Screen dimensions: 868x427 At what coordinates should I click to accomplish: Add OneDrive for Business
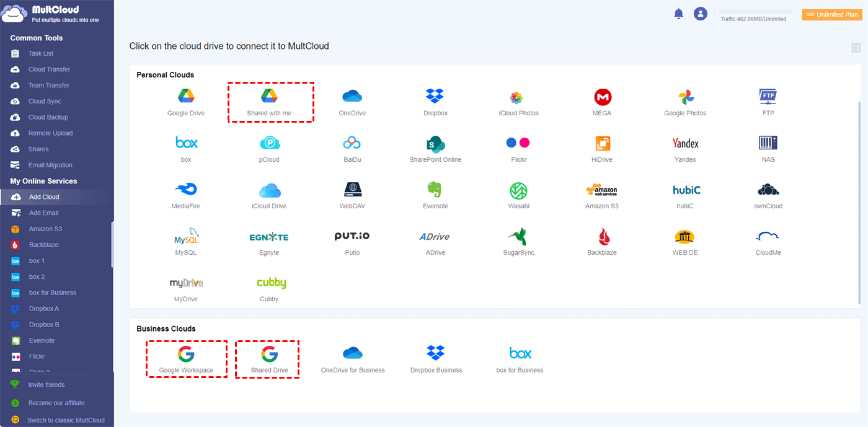coord(353,359)
